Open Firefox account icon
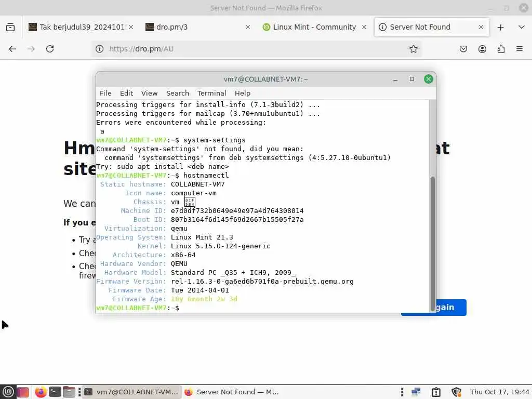This screenshot has height=399, width=532. coord(482,49)
